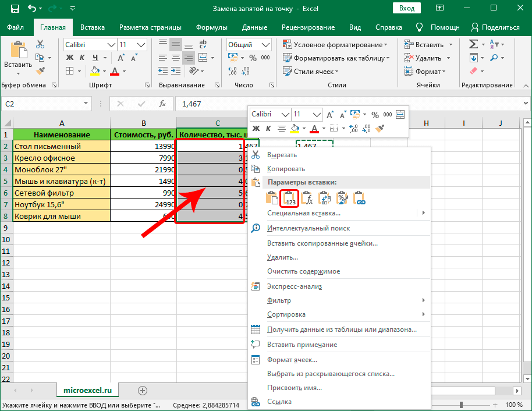Choose Paste Formatting option

(342, 198)
